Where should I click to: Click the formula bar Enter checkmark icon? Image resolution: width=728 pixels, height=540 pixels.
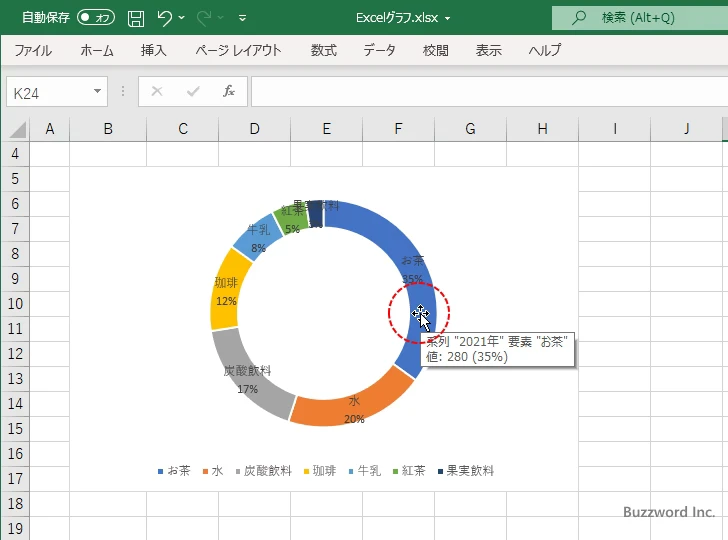click(193, 91)
